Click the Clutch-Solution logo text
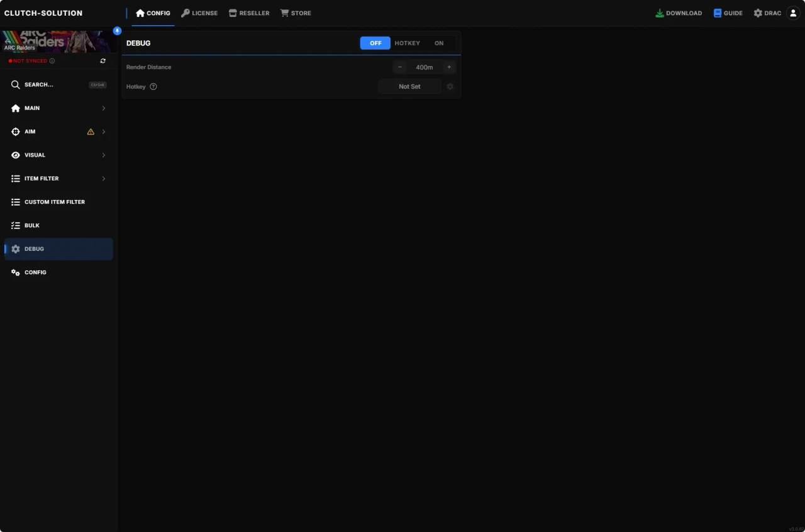 tap(43, 13)
